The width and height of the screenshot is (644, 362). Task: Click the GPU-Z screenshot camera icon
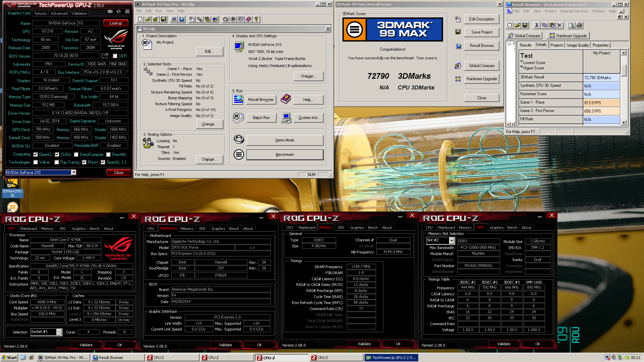pyautogui.click(x=110, y=11)
